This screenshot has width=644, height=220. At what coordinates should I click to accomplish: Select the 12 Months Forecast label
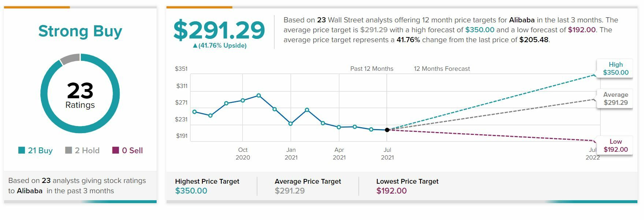[x=442, y=69]
